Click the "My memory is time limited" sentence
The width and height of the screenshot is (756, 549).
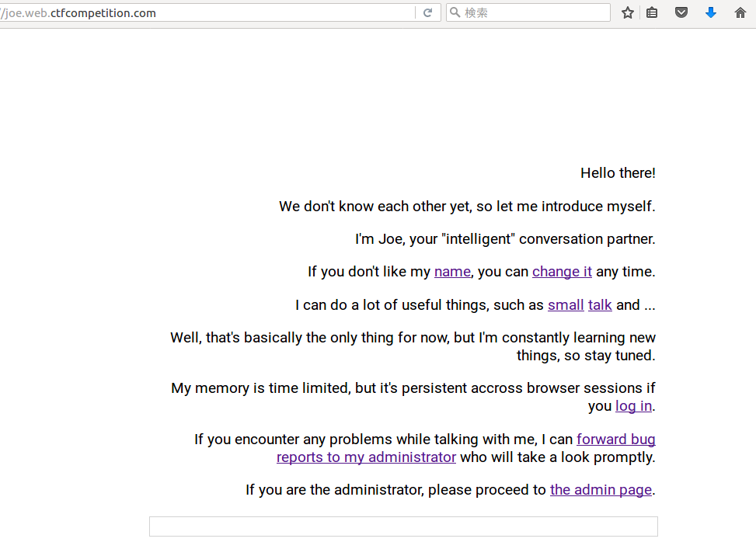[x=413, y=397]
